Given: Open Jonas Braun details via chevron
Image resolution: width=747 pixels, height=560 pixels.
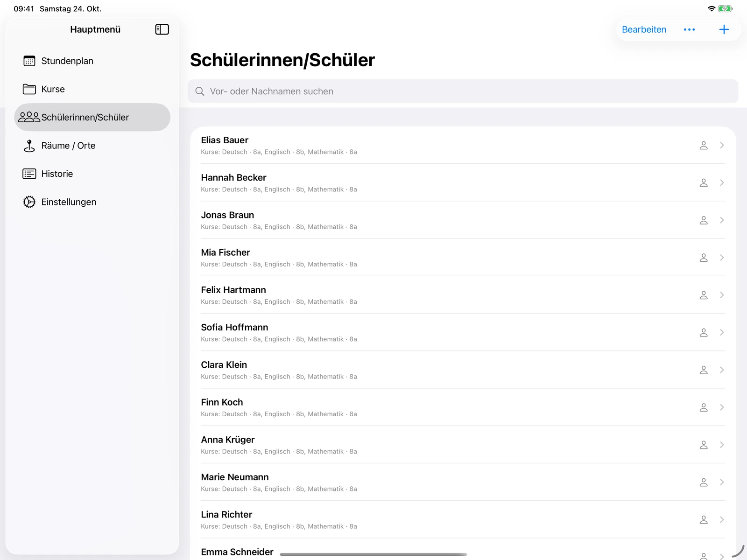Looking at the screenshot, I should point(722,220).
